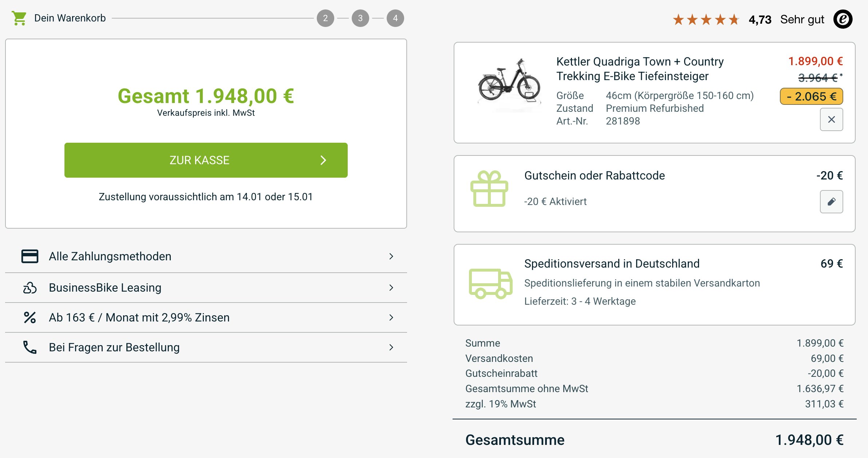The height and width of the screenshot is (458, 868).
Task: Click the delivery truck shipping icon
Action: click(x=490, y=284)
